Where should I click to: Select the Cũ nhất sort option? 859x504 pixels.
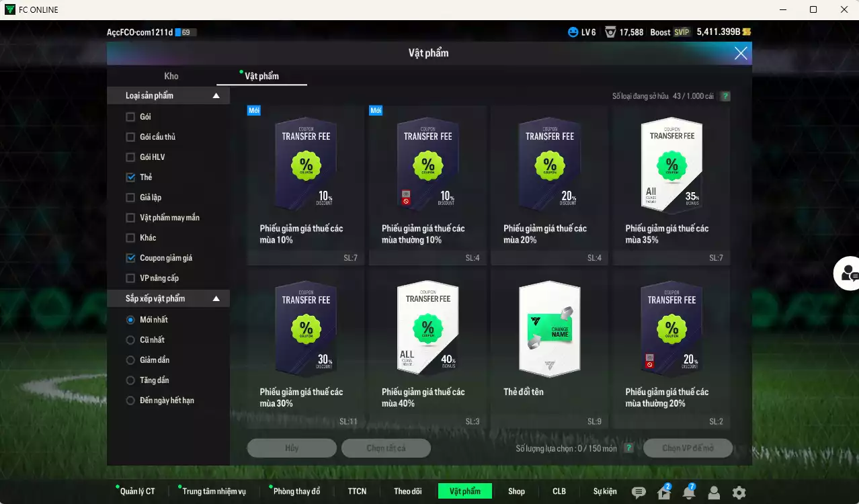point(130,340)
